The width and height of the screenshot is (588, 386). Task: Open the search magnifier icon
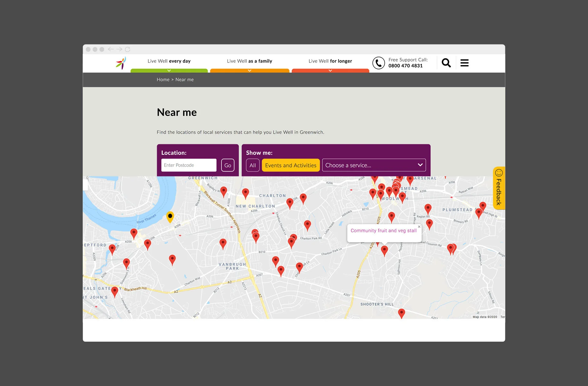[446, 63]
